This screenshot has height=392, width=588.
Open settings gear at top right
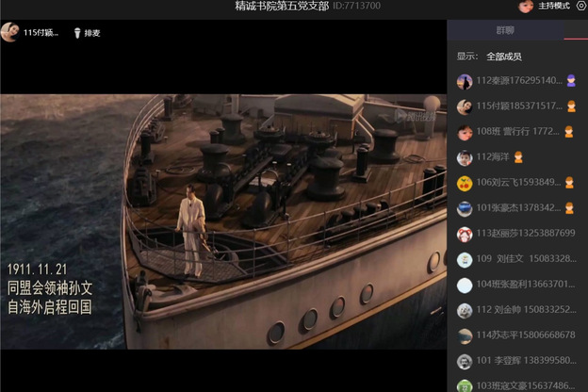(581, 6)
